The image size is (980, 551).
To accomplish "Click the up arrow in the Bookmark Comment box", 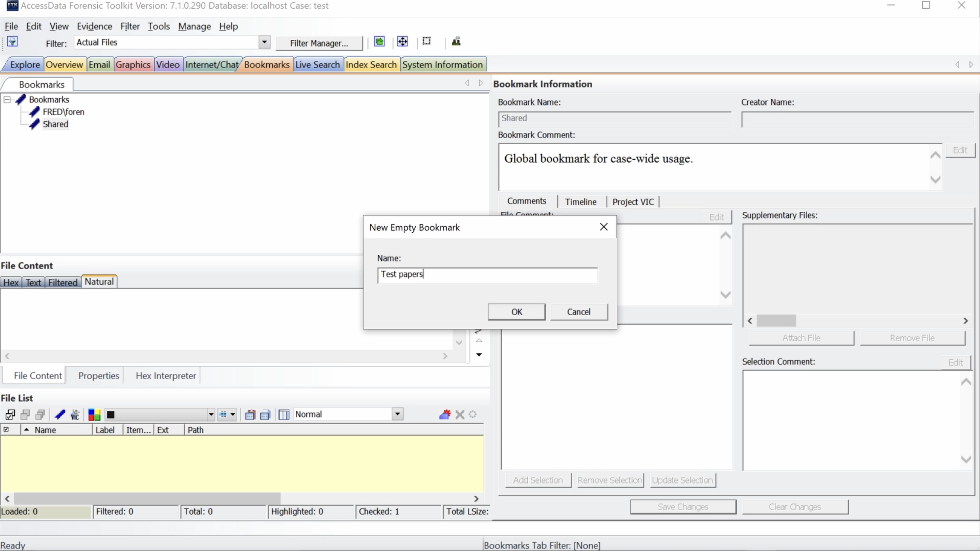I will pyautogui.click(x=935, y=155).
